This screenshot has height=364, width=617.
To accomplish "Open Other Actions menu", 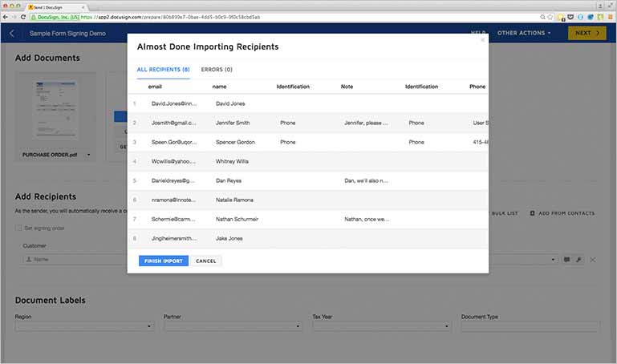I will point(524,33).
